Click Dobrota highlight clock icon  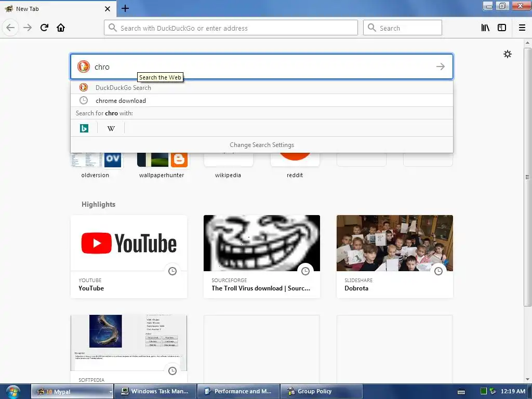(438, 271)
